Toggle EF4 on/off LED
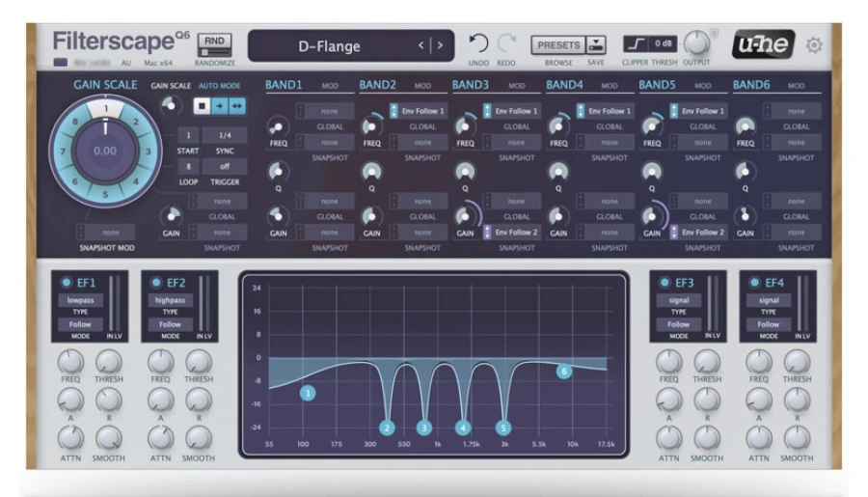The image size is (868, 497). point(754,283)
